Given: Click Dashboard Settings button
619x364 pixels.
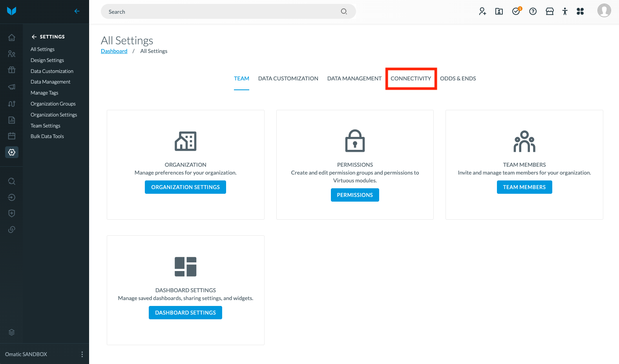Looking at the screenshot, I should point(185,313).
